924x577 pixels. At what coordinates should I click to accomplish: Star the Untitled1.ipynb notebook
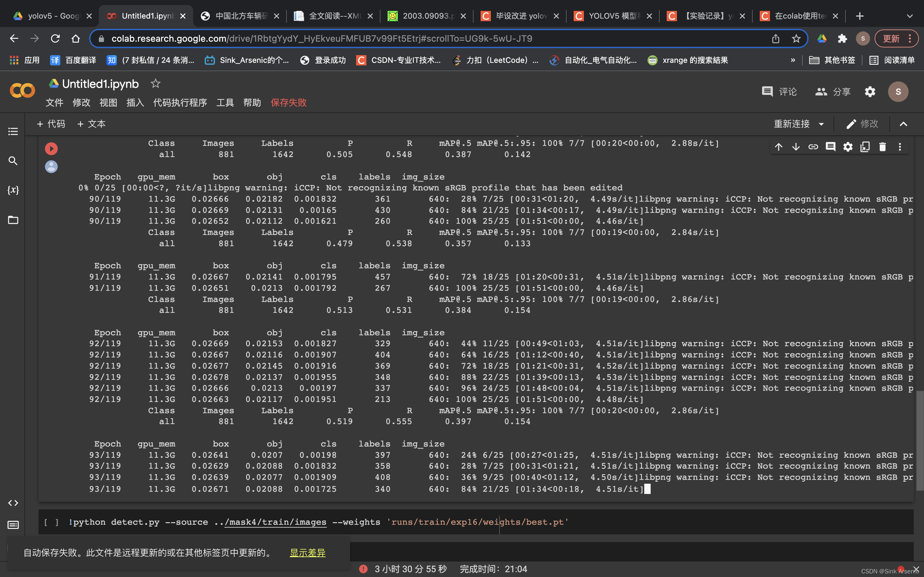(x=155, y=84)
